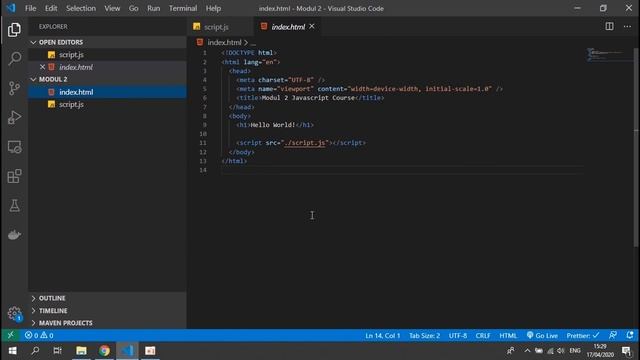The image size is (640, 360).
Task: Open the Extensions view
Action: 14,176
